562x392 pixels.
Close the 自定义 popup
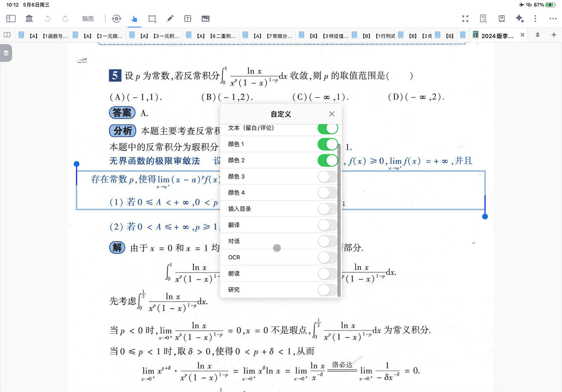click(332, 114)
